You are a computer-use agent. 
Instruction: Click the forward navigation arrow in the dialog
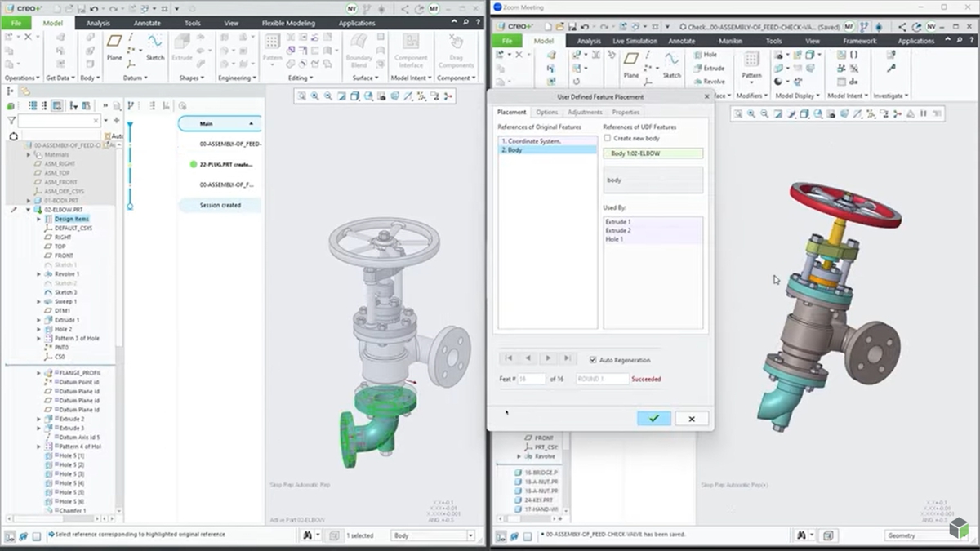pos(548,358)
